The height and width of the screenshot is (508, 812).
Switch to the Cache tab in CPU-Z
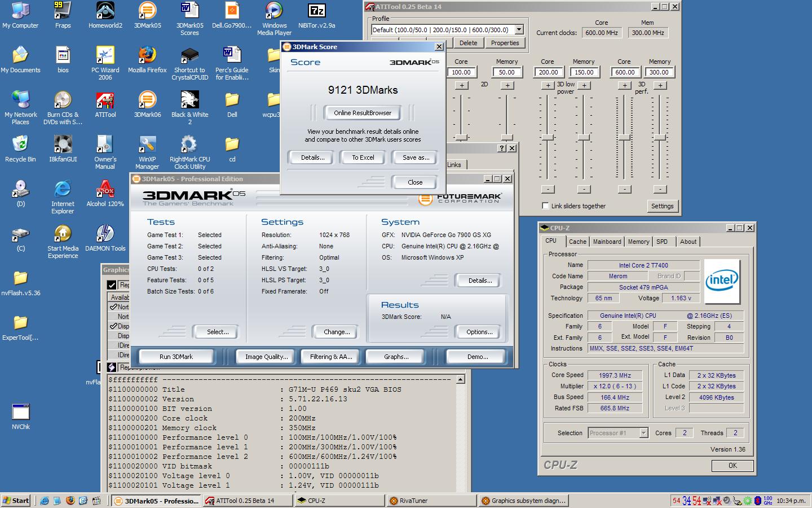577,242
